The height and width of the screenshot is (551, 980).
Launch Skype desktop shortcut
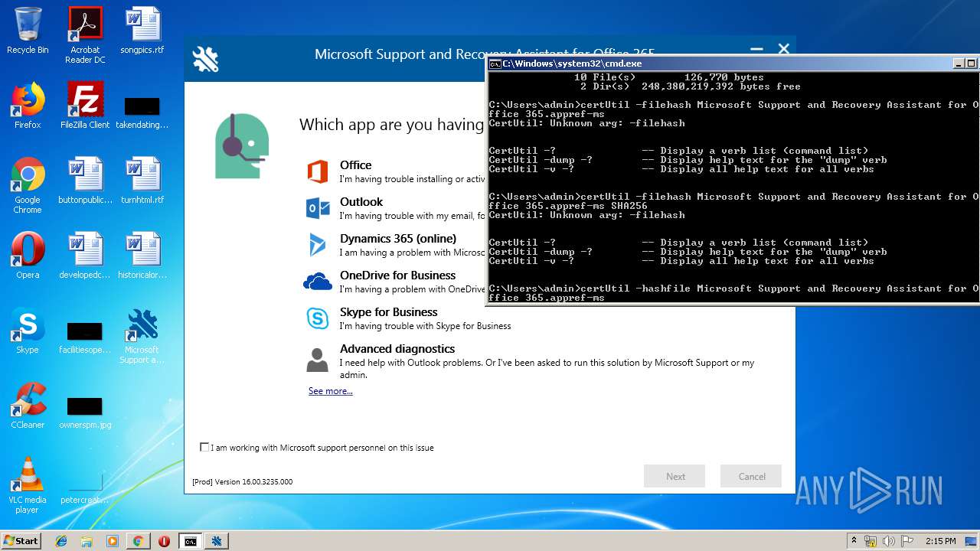[x=28, y=331]
